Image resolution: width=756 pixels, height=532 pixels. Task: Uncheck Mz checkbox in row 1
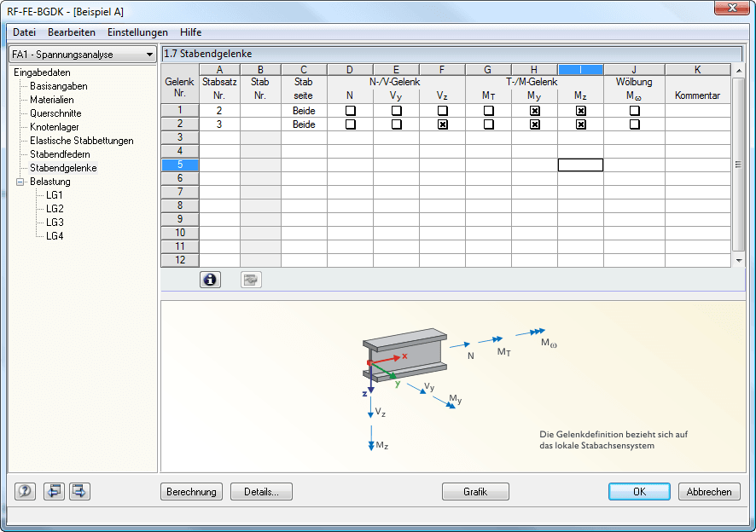coord(580,110)
